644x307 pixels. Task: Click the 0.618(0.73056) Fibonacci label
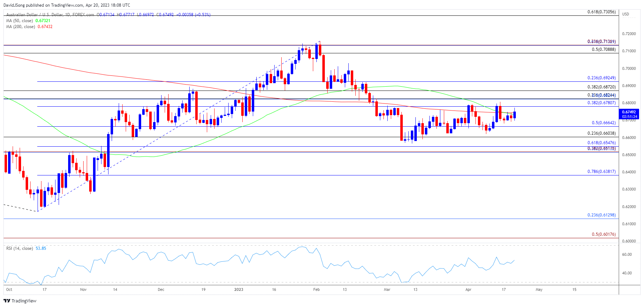(602, 12)
